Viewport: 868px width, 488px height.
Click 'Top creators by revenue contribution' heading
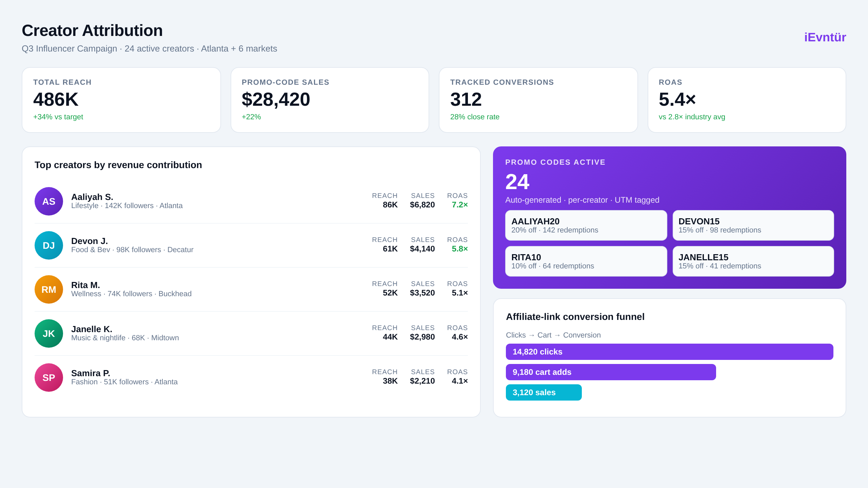click(118, 165)
